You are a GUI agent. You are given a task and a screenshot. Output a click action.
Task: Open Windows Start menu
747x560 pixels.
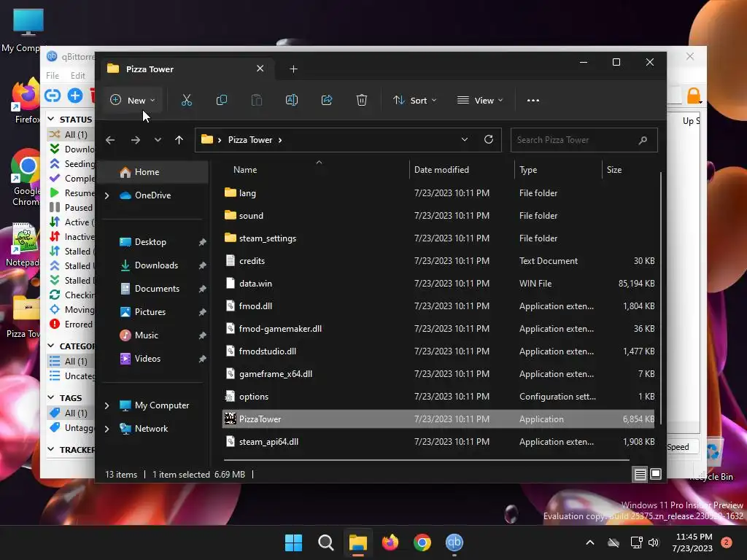click(x=293, y=542)
